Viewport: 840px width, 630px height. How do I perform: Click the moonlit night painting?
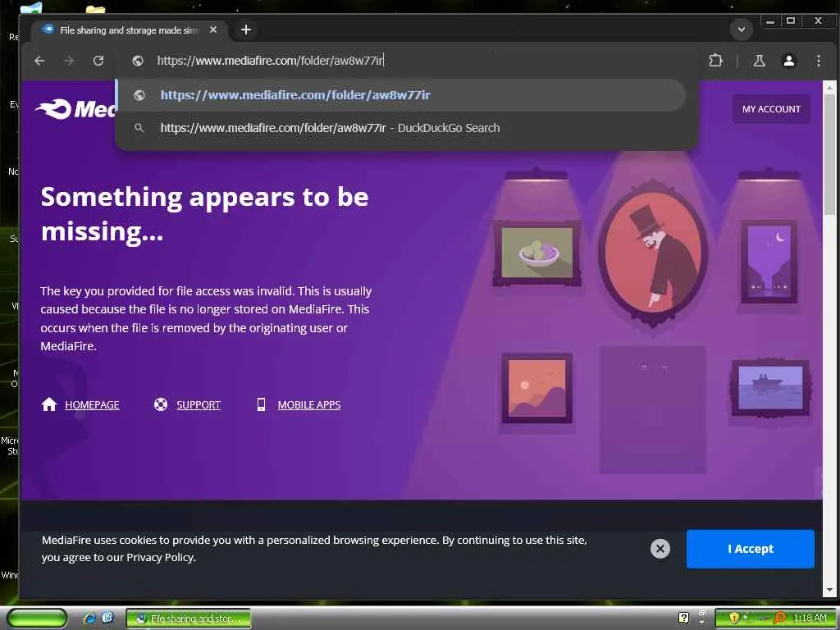point(769,262)
